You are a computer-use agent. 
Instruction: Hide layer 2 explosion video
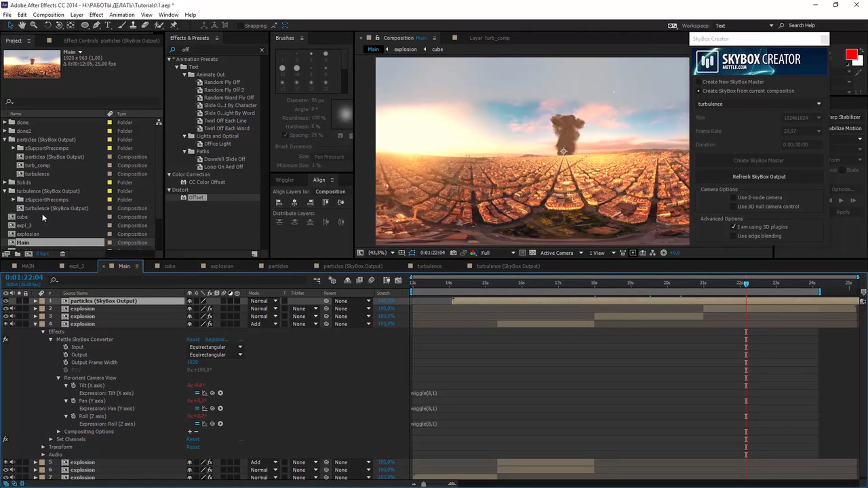coord(5,309)
